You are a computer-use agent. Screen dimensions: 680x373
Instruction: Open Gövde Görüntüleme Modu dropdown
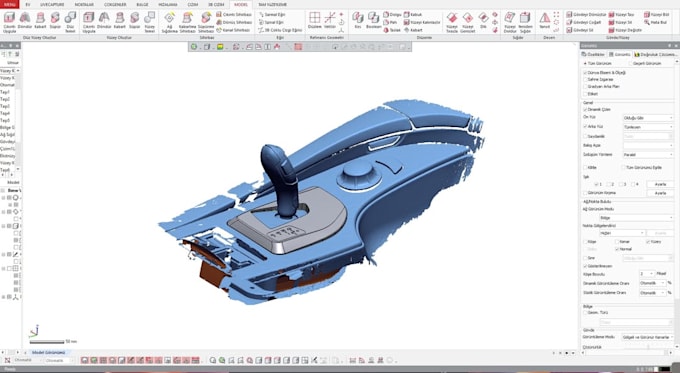point(648,337)
